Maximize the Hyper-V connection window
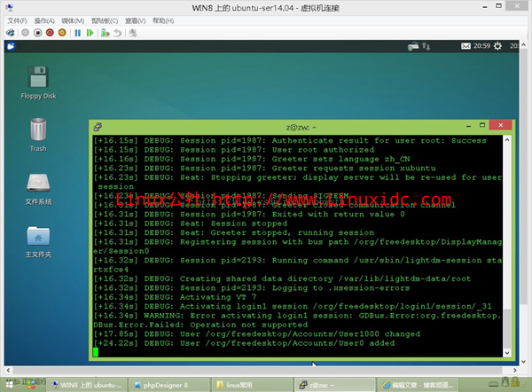The height and width of the screenshot is (392, 532). point(498,6)
